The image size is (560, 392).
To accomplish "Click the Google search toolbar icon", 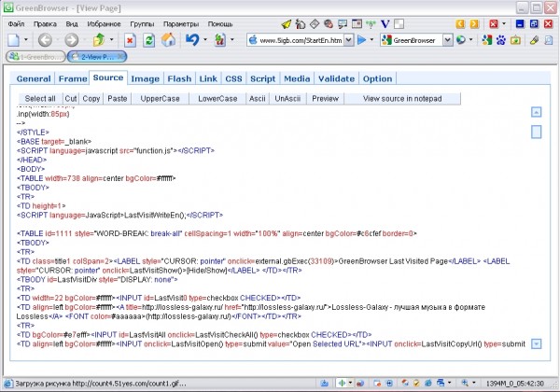I will 487,40.
